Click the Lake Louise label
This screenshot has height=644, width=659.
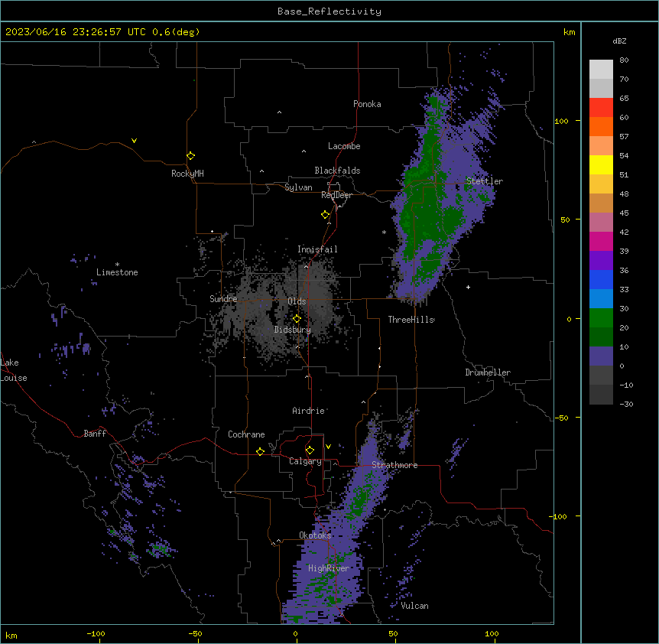[14, 370]
